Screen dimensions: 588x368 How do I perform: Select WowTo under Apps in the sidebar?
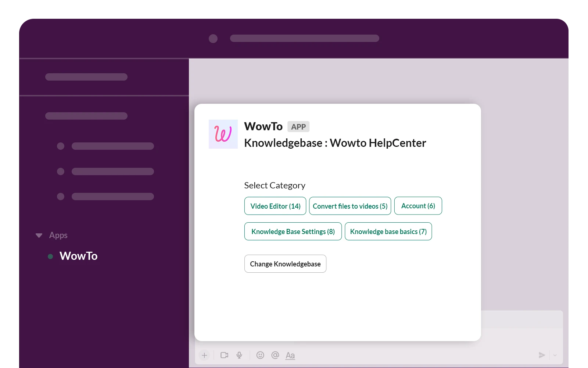click(x=78, y=256)
